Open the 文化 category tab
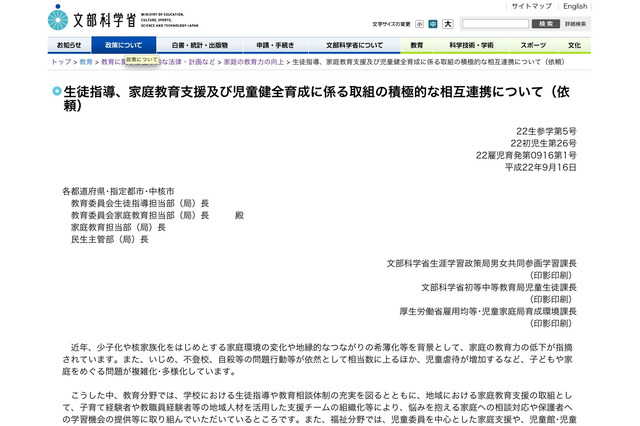Image resolution: width=640 pixels, height=426 pixels. (x=574, y=45)
